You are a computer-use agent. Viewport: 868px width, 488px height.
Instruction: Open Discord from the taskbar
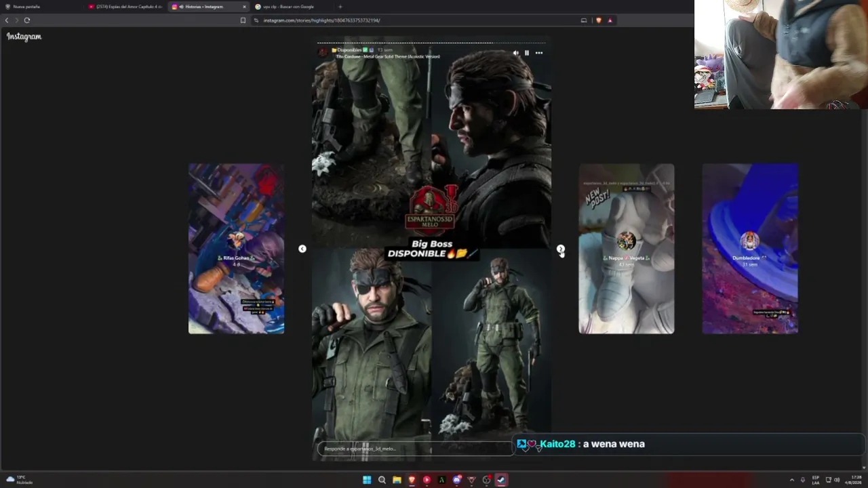tap(456, 480)
